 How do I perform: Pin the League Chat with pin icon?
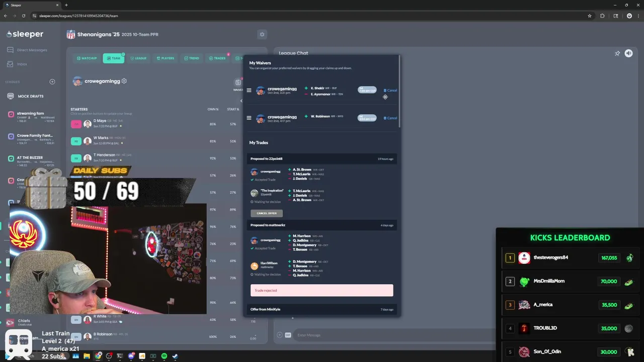pos(617,53)
